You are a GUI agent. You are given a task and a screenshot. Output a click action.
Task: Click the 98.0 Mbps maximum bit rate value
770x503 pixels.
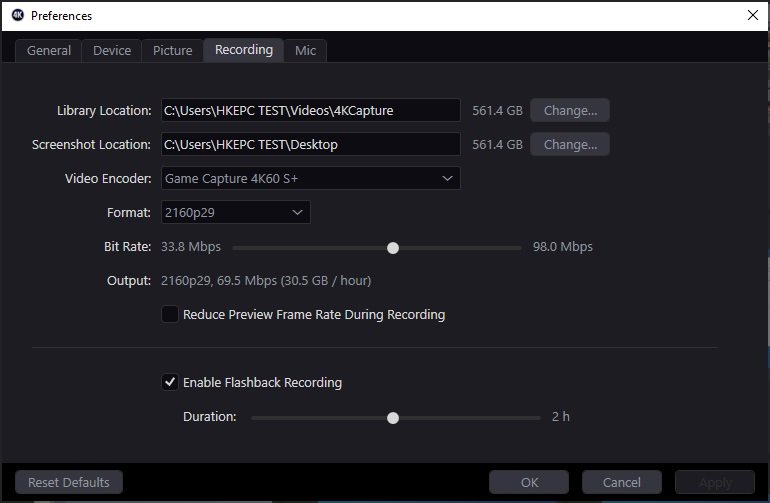click(x=563, y=247)
